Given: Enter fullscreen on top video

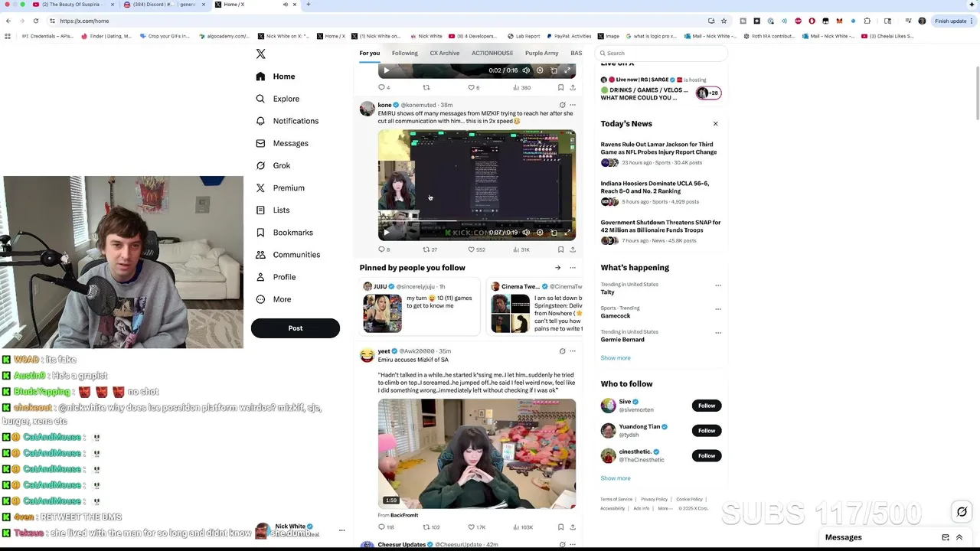Looking at the screenshot, I should point(567,70).
